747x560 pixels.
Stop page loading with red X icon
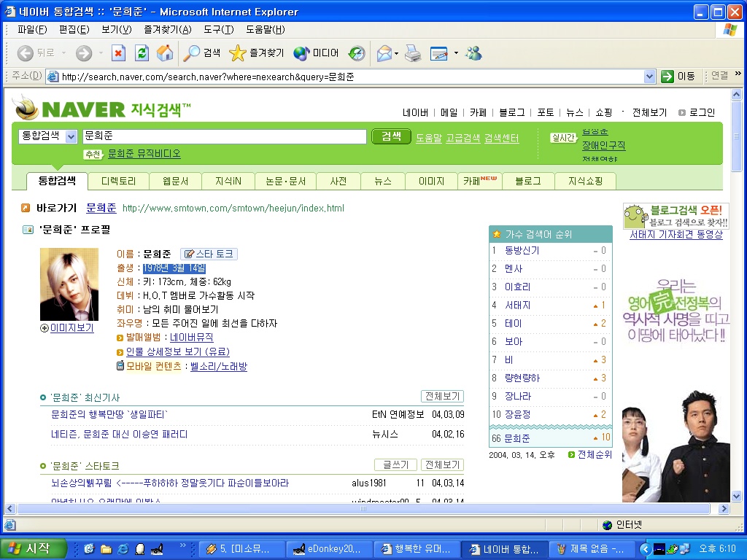(118, 52)
